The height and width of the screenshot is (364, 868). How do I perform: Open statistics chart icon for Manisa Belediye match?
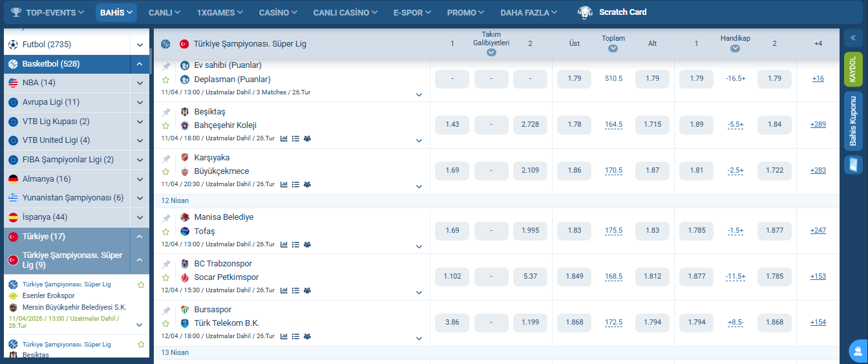click(x=284, y=244)
